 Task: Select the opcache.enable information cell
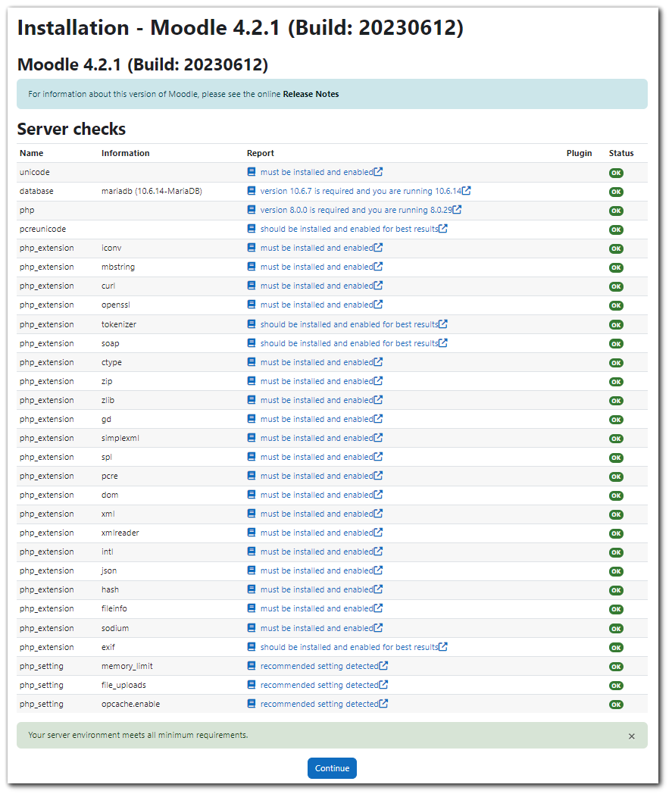(130, 704)
